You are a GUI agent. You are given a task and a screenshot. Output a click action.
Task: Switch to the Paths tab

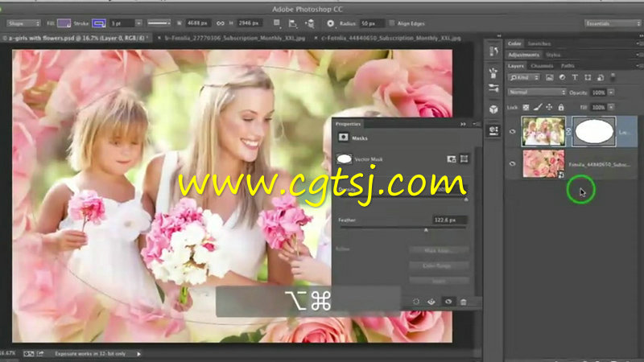(568, 66)
